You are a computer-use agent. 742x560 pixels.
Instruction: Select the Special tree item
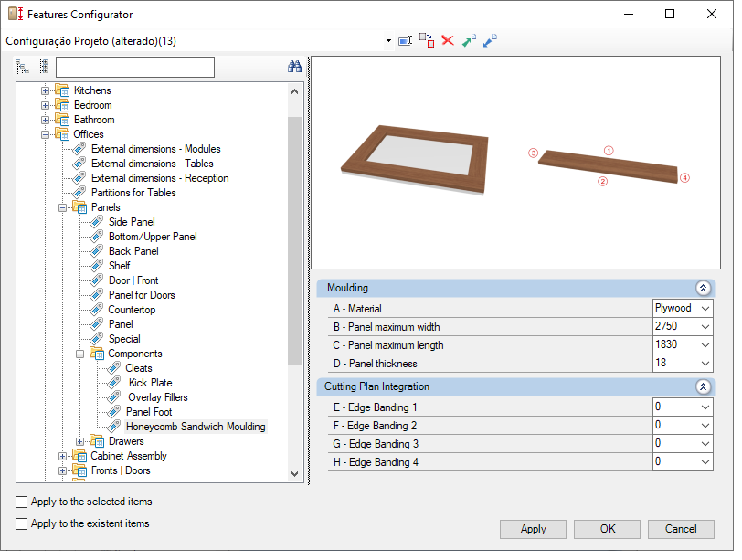click(x=124, y=339)
